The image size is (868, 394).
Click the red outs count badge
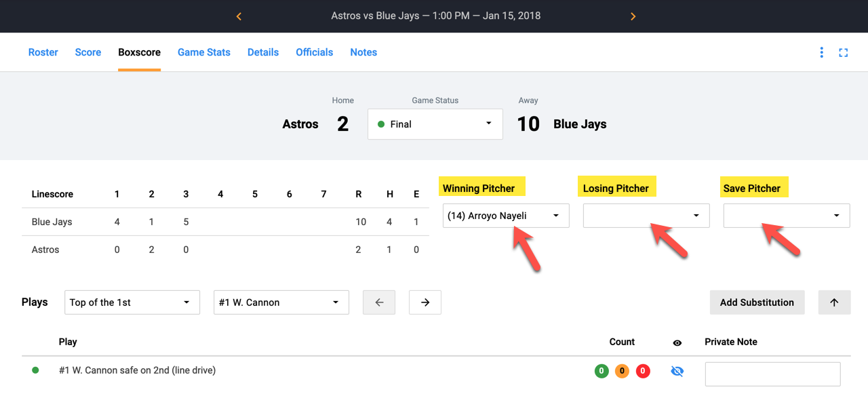(642, 371)
